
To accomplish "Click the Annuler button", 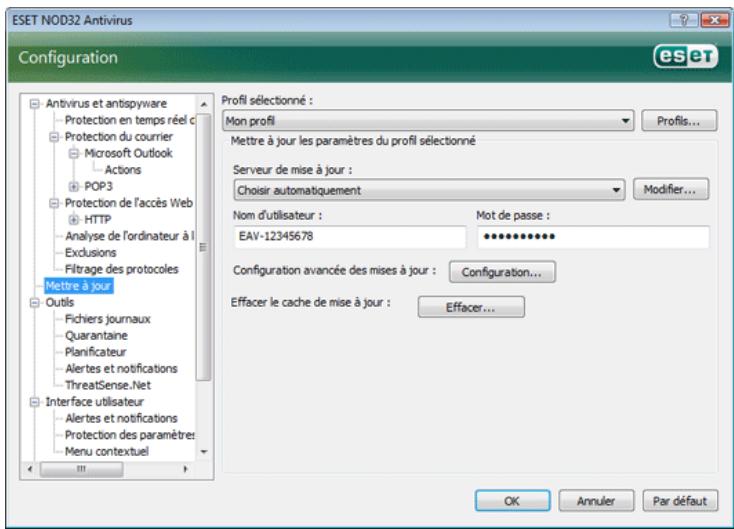I will click(x=596, y=501).
